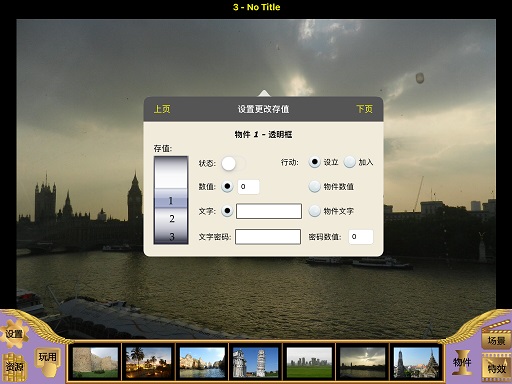Toggle the 状态 switch
This screenshot has height=384, width=512.
coord(234,163)
